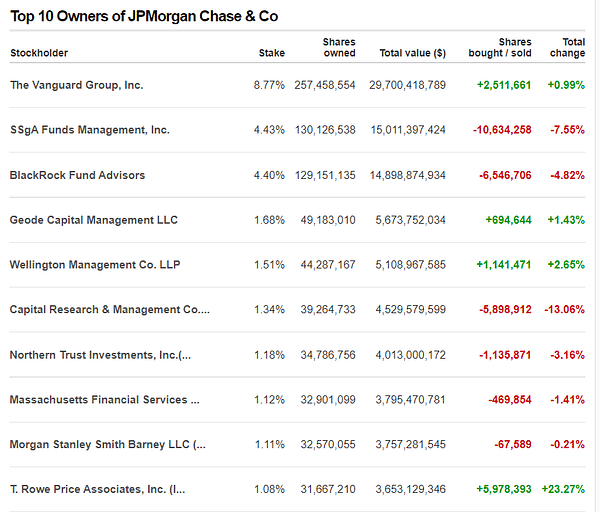
Task: Click the -4.82% total change value
Action: (x=567, y=175)
